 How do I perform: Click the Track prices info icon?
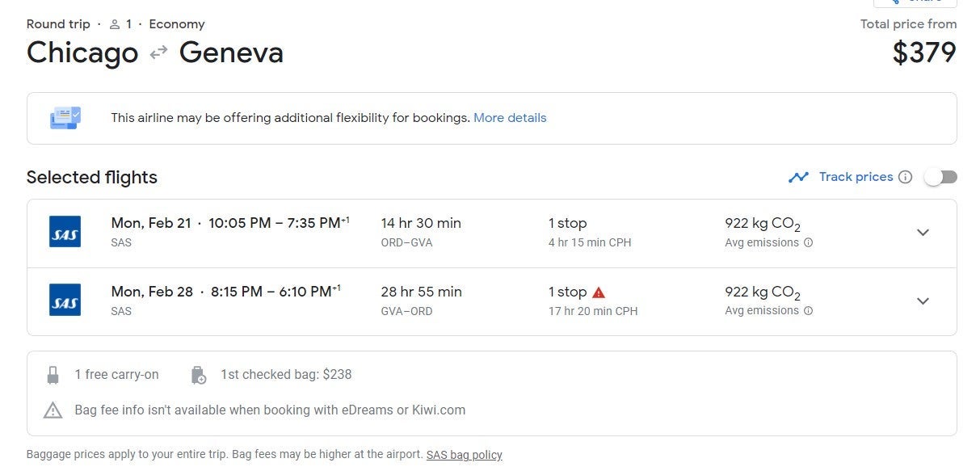point(905,177)
